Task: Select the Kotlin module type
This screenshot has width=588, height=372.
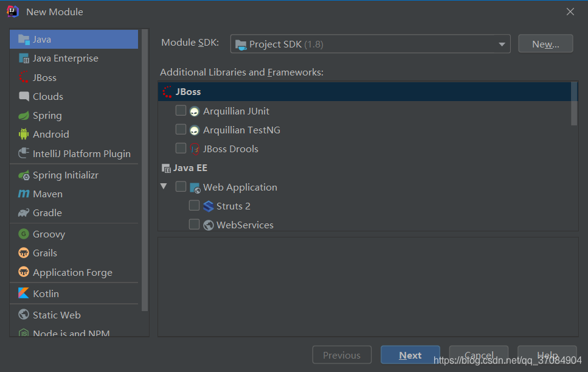Action: pyautogui.click(x=74, y=293)
